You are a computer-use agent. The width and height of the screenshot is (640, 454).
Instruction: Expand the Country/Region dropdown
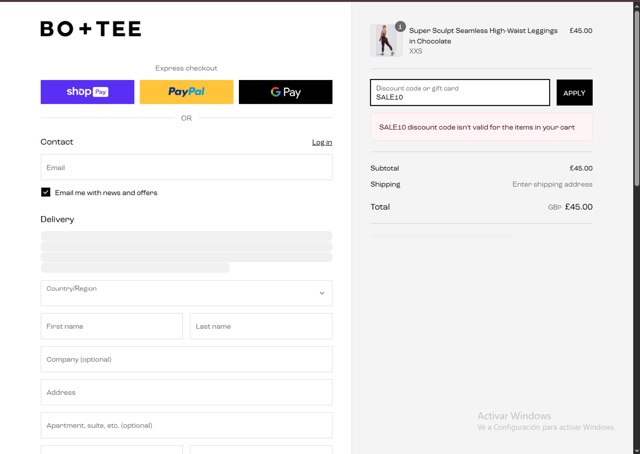pos(187,293)
